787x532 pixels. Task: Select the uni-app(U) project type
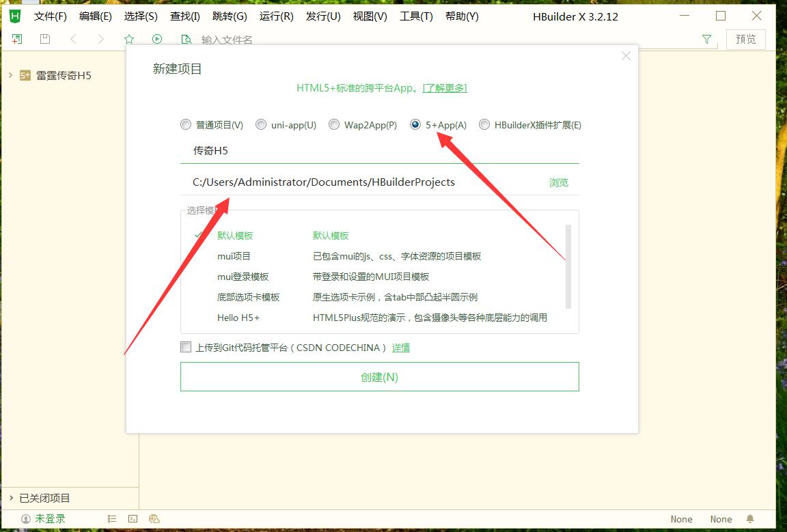(x=261, y=124)
